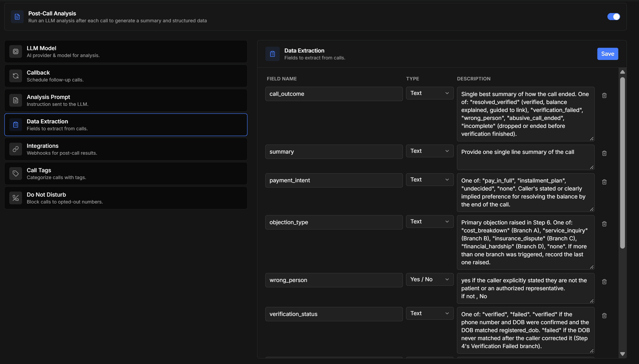This screenshot has height=364, width=639.
Task: Open type dropdown for summary
Action: (x=430, y=151)
